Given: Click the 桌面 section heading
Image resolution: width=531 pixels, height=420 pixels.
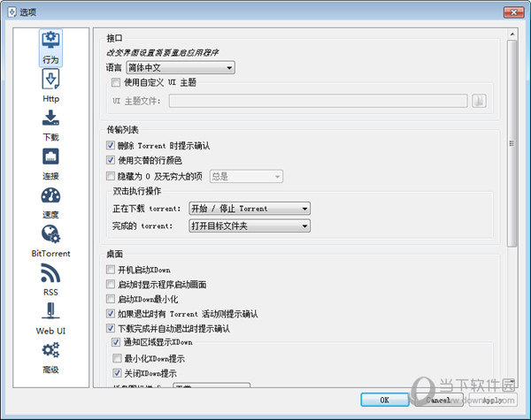Looking at the screenshot, I should tap(114, 254).
